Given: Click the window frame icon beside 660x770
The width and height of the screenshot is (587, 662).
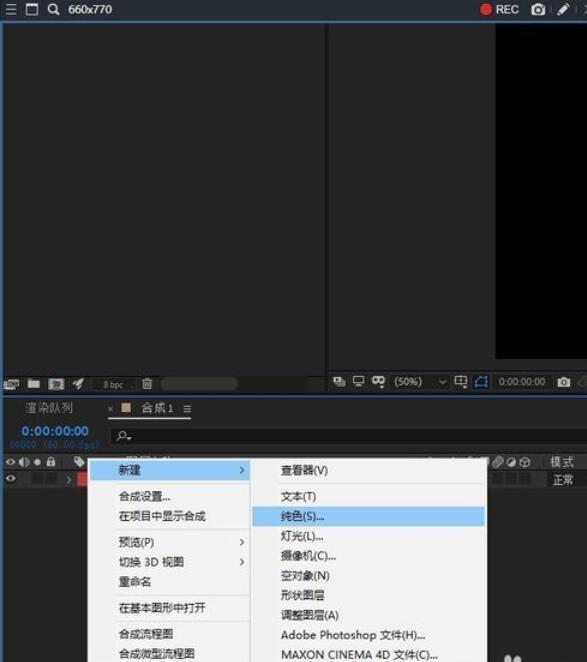Looking at the screenshot, I should (x=32, y=9).
